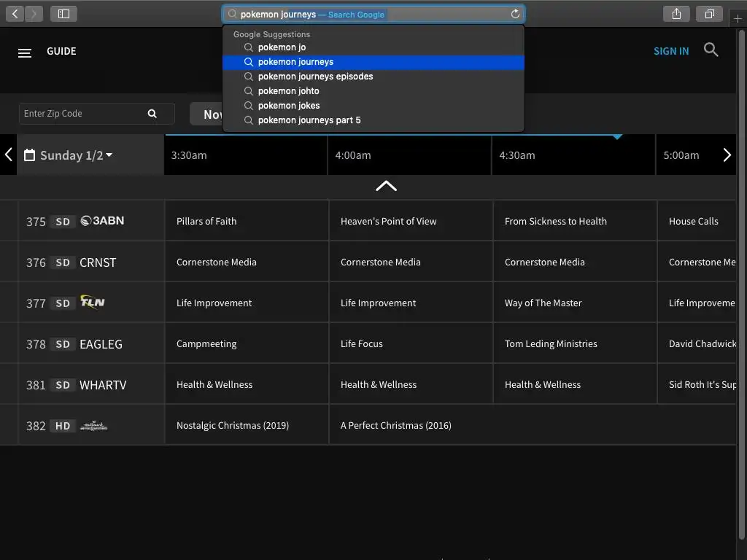Click the 3:30am Cornerstone Media listing
Screen dimensions: 747x560
pyautogui.click(x=247, y=262)
